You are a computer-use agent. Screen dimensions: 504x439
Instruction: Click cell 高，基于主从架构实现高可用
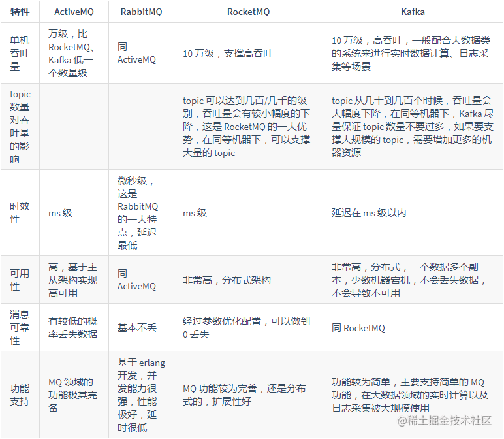tap(74, 280)
